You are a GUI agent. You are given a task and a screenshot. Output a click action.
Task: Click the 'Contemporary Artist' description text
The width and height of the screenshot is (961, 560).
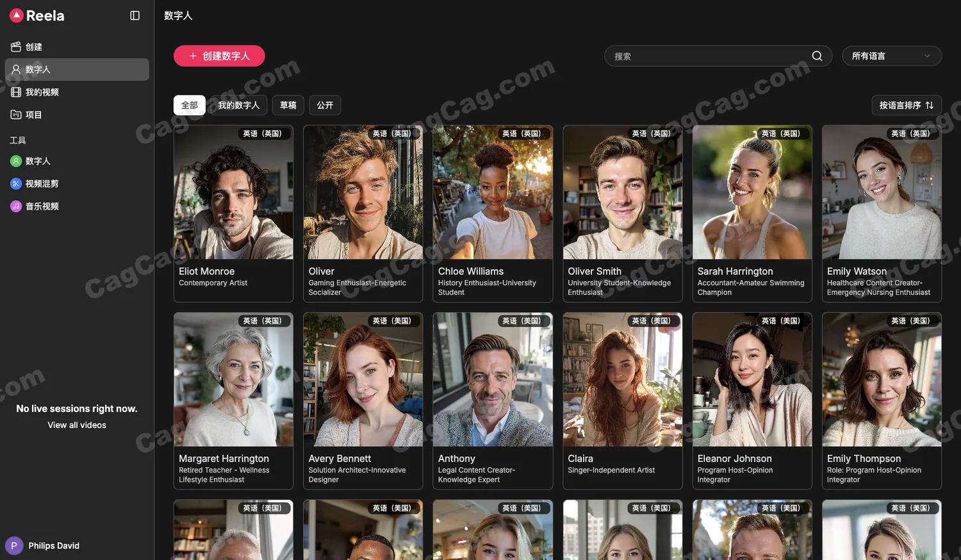coord(213,283)
